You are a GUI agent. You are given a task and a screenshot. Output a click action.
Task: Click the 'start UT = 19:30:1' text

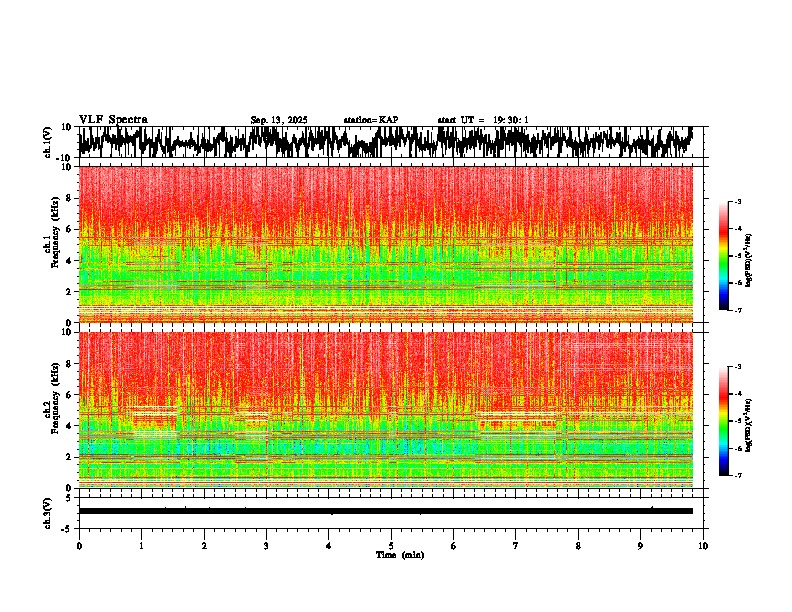[x=483, y=120]
